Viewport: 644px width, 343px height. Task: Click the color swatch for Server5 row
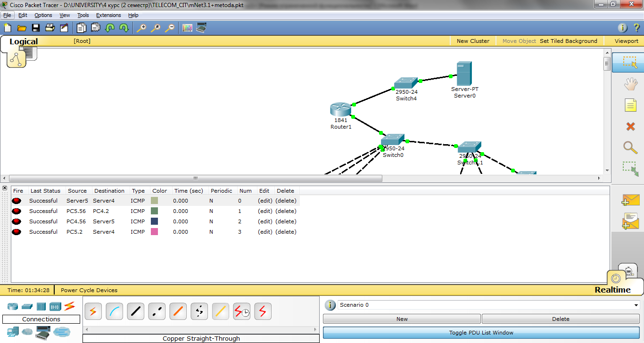point(154,201)
